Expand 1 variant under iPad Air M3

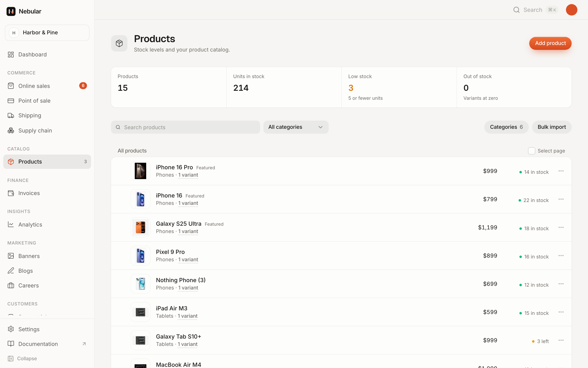pos(188,316)
